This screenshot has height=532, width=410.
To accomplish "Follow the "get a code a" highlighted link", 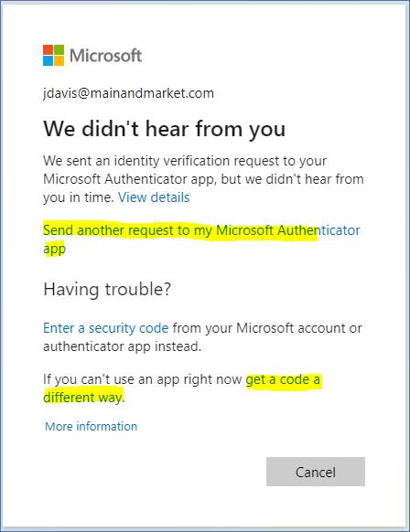I will pyautogui.click(x=283, y=379).
